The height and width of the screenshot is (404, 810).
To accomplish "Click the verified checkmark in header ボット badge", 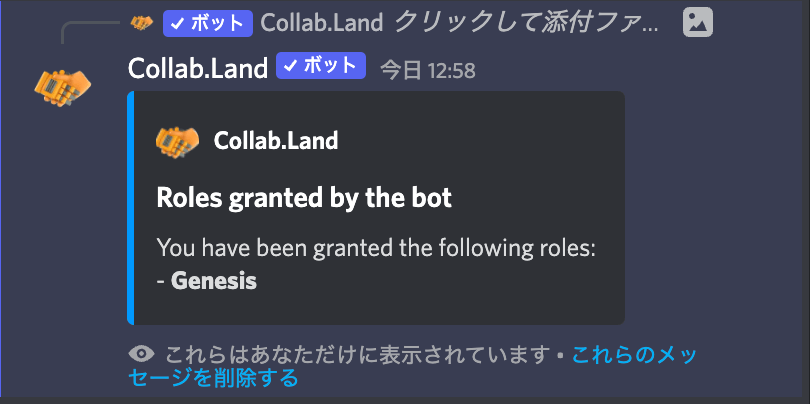I will click(x=289, y=66).
